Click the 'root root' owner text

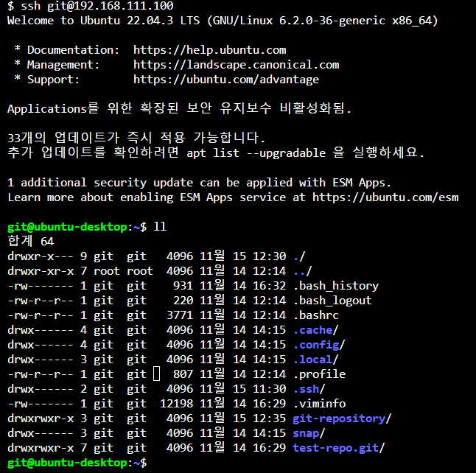123,271
